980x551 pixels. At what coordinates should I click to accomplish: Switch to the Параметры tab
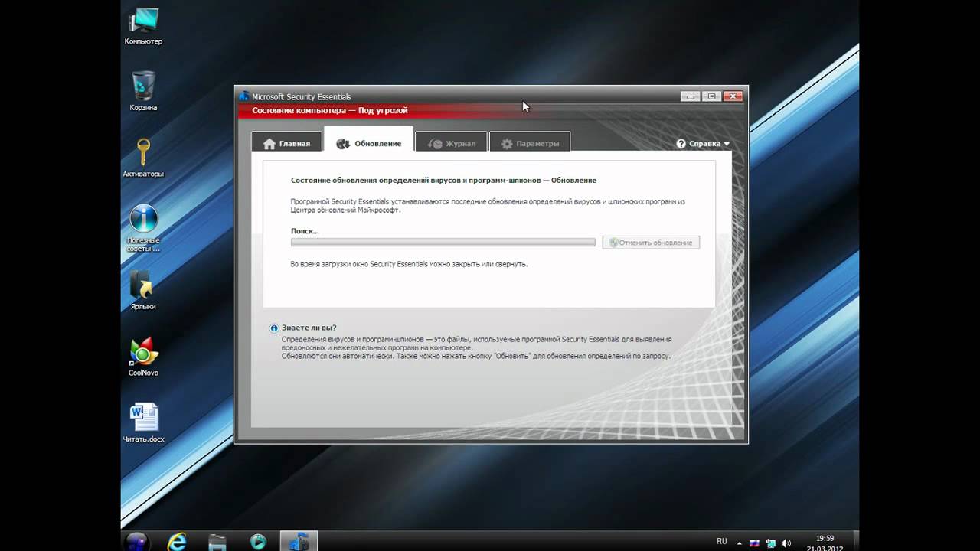[529, 143]
